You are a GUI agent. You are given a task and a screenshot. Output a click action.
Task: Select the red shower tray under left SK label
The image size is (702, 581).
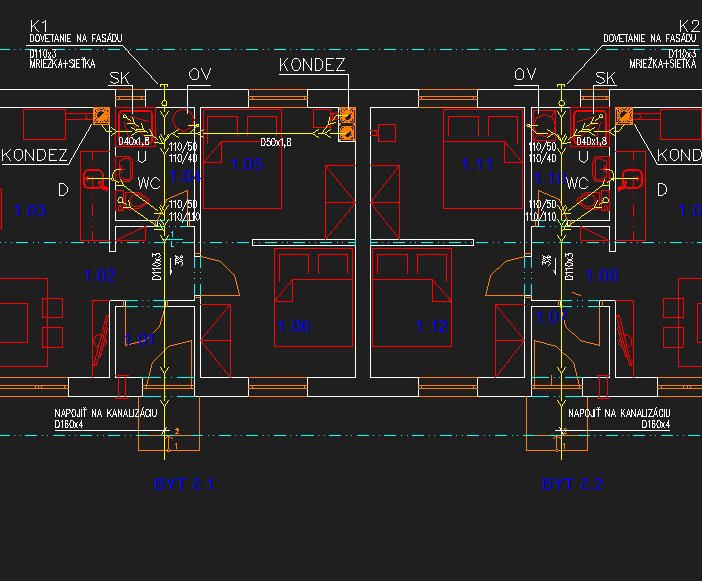tap(134, 124)
